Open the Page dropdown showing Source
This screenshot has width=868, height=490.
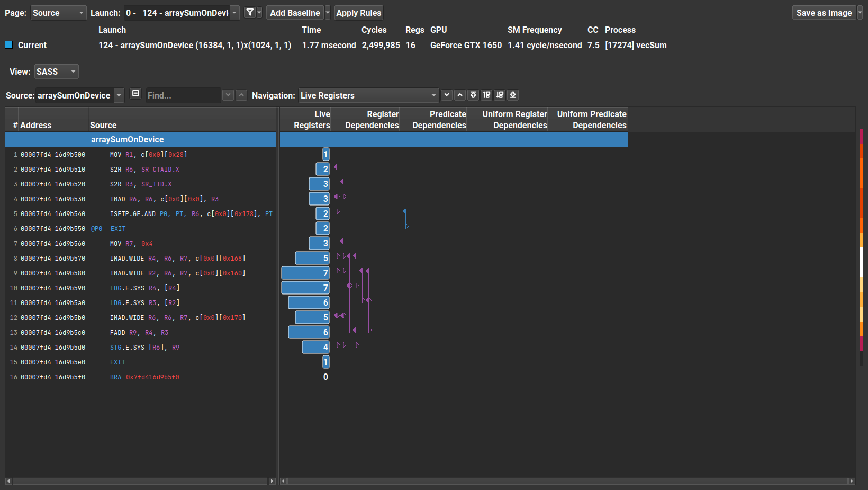tap(58, 13)
